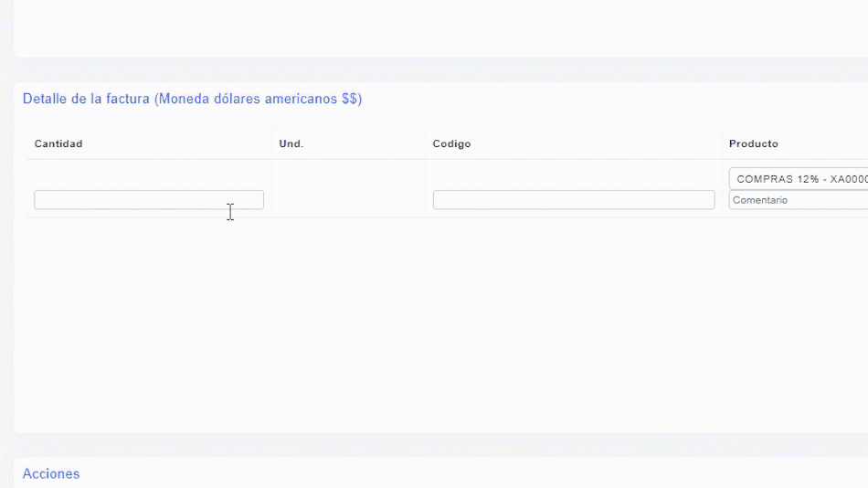Screen dimensions: 868x488
Task: Click the Detalle de la factura title
Action: coord(86,99)
